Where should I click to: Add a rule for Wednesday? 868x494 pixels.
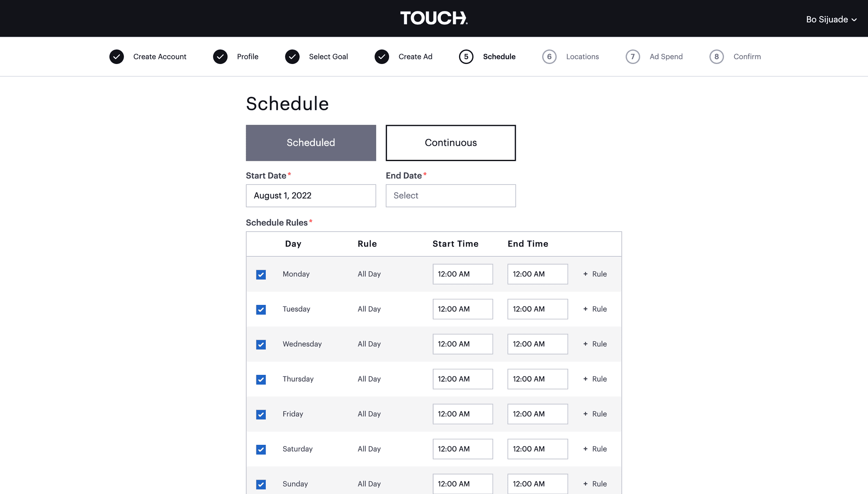(x=595, y=344)
